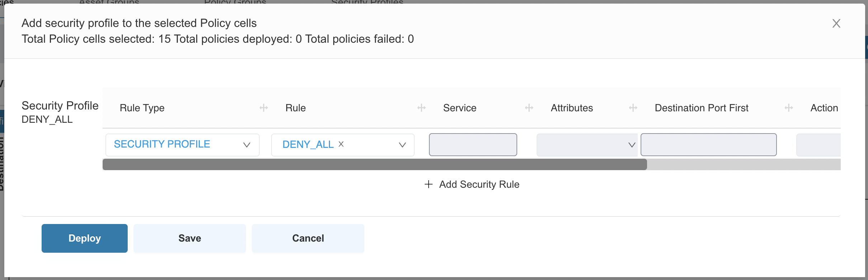Click the Rule Type column header
Image resolution: width=868 pixels, height=280 pixels.
(142, 108)
